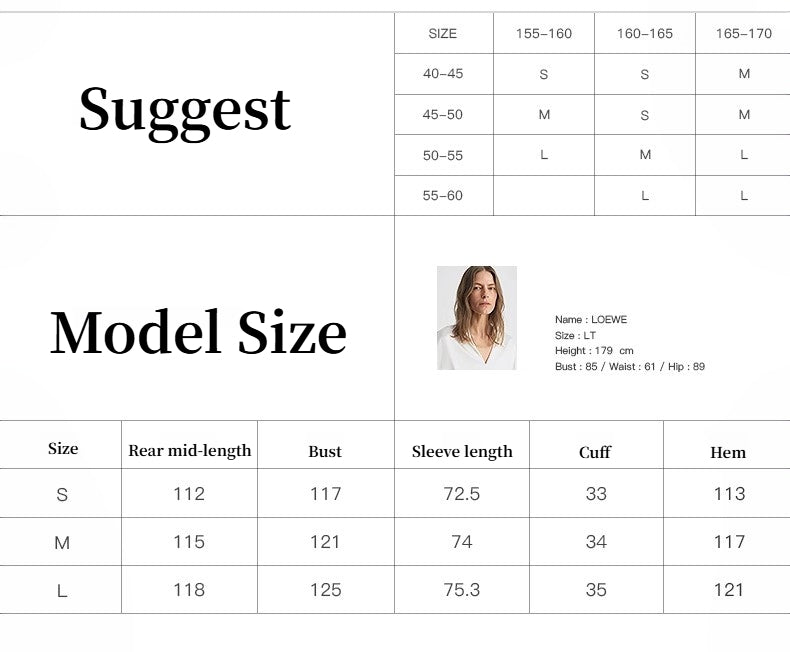The width and height of the screenshot is (790, 652).
Task: Click the "Cuff" column header
Action: pos(595,452)
